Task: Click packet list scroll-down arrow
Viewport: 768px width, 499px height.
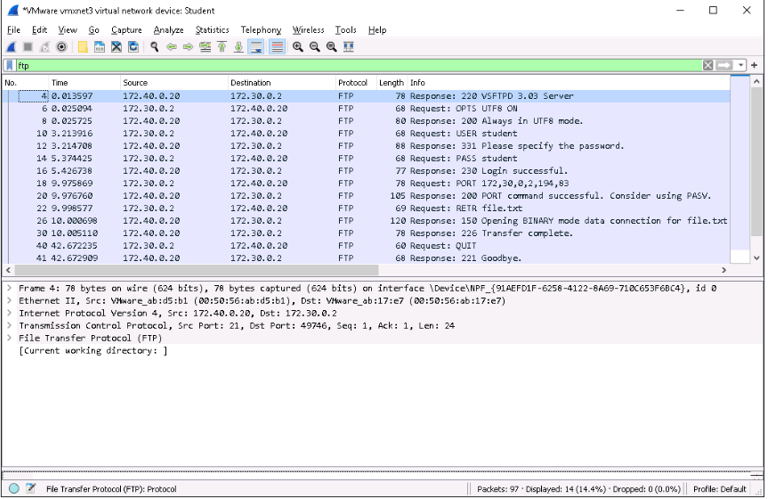Action: (756, 258)
